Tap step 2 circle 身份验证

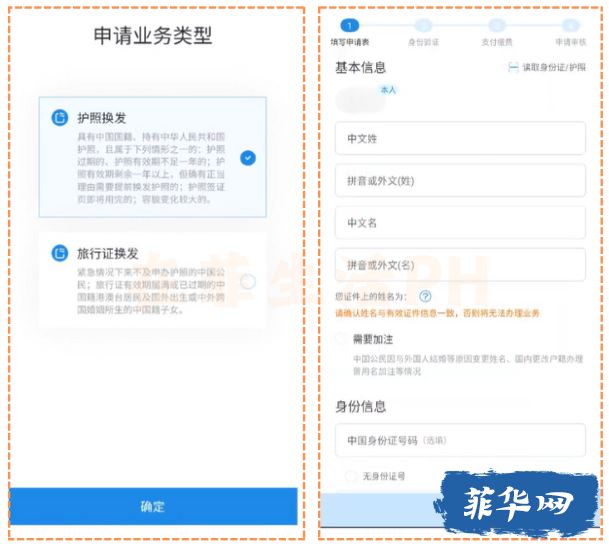pos(423,25)
